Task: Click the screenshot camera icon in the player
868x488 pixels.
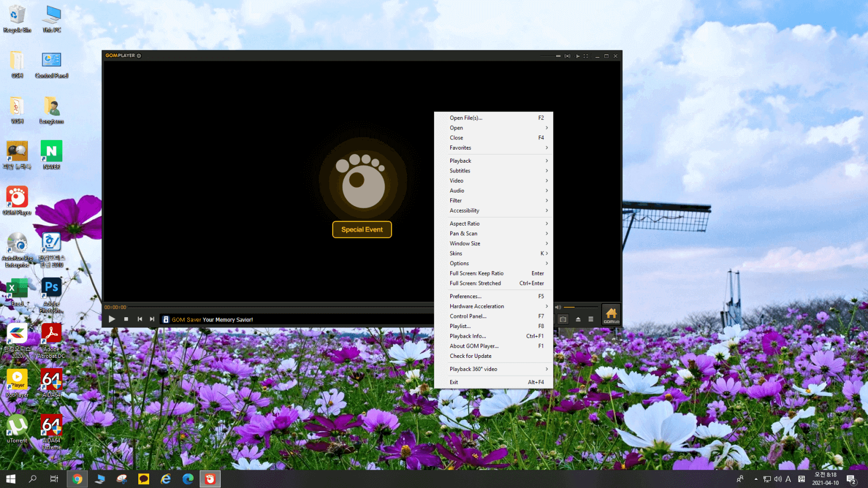Action: (x=563, y=319)
